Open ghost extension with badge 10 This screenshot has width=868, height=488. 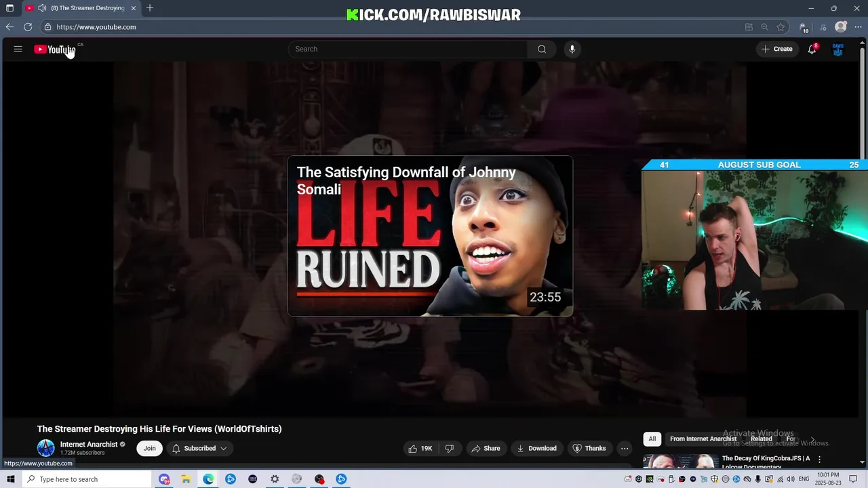coord(804,28)
